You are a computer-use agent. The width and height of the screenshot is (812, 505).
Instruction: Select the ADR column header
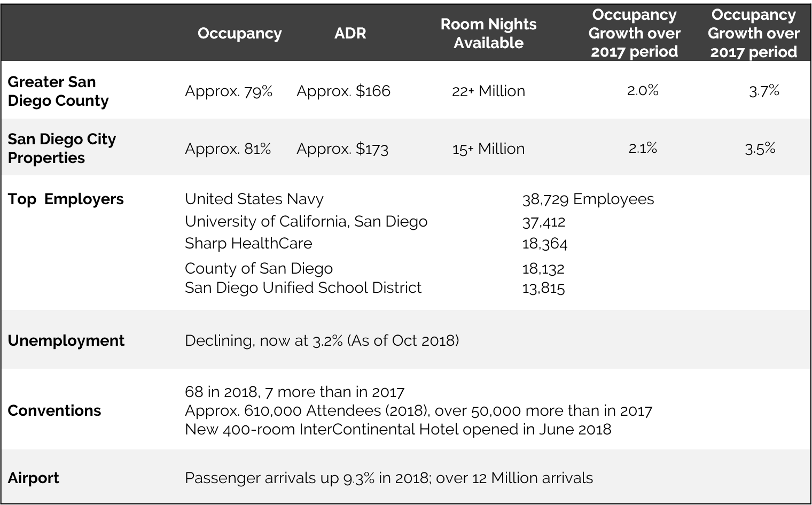[x=350, y=33]
